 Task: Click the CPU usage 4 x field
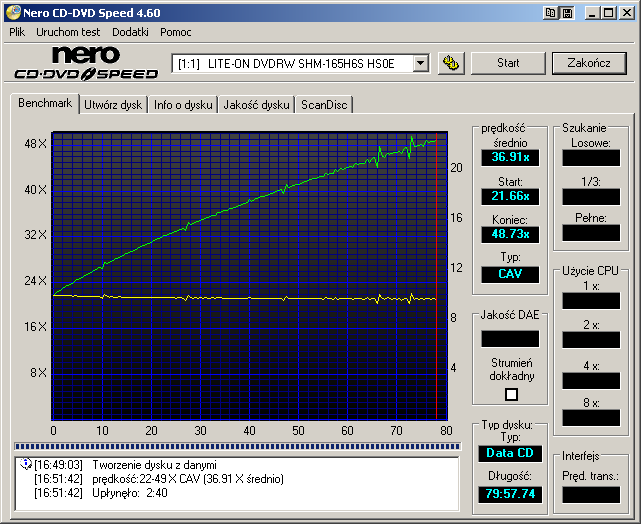click(x=591, y=381)
